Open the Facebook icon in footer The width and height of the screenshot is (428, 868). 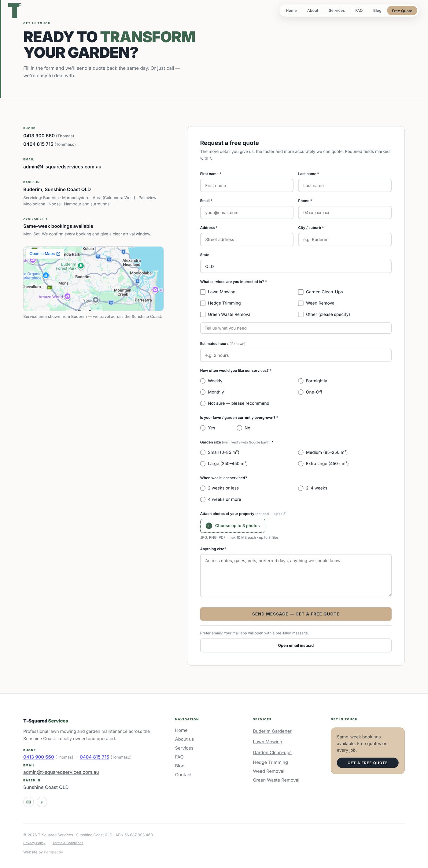coord(42,802)
